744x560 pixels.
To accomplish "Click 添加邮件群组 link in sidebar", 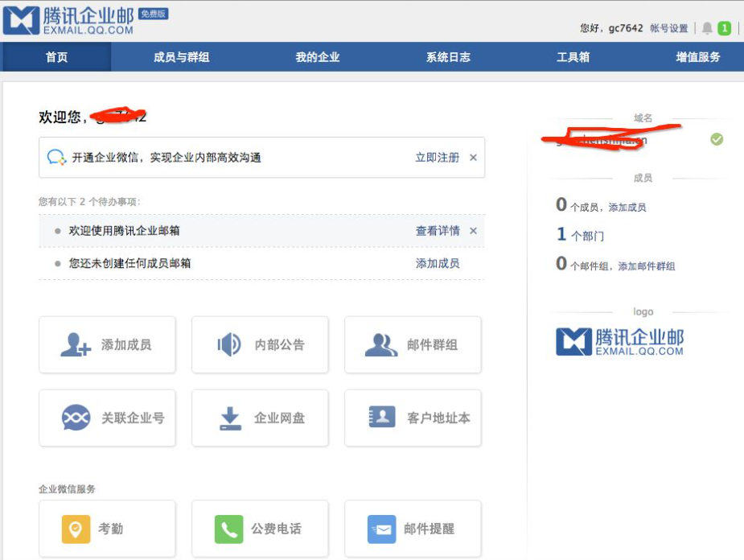I will tap(646, 266).
